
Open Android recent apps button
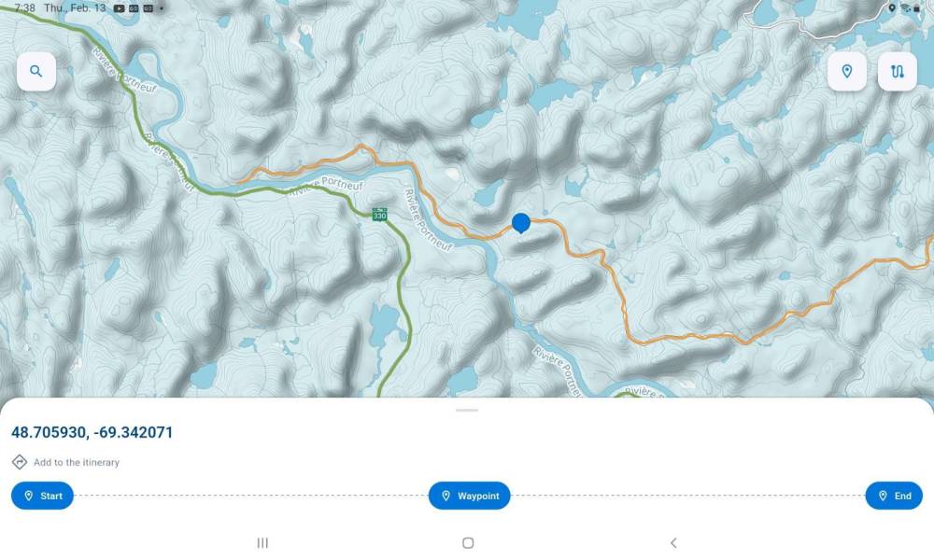[262, 543]
